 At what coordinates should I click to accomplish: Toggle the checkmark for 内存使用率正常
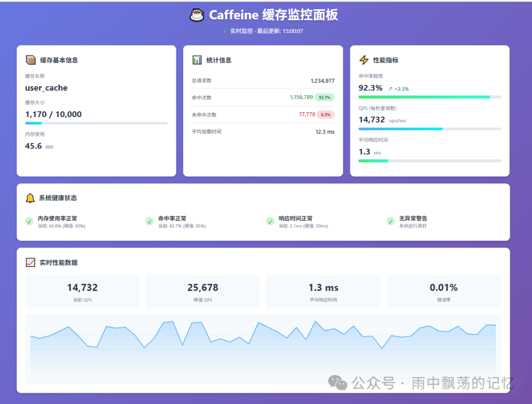click(x=29, y=221)
